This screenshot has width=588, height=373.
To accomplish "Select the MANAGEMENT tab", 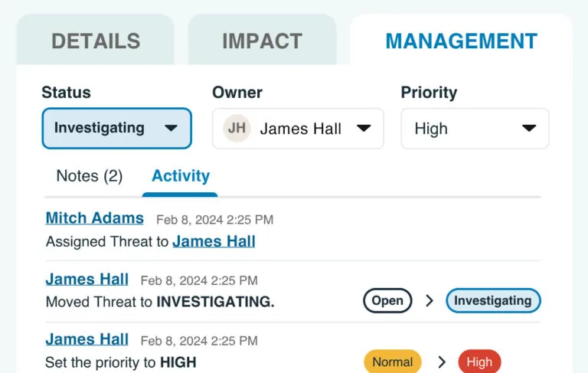I will [461, 40].
